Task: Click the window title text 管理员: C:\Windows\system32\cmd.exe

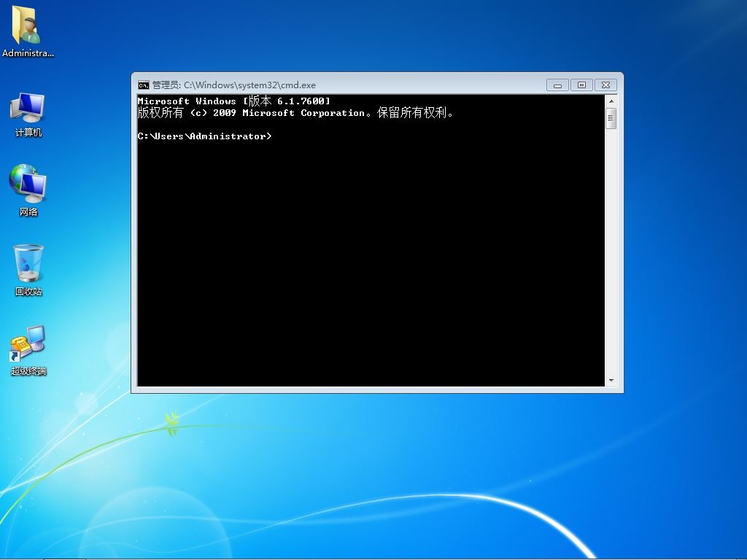Action: point(234,85)
